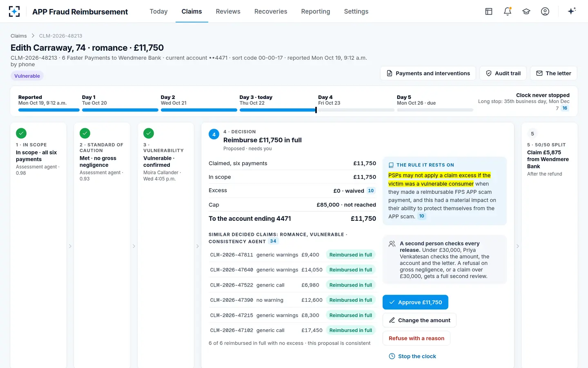
Task: Open the layout panel icon in header
Action: tap(489, 11)
